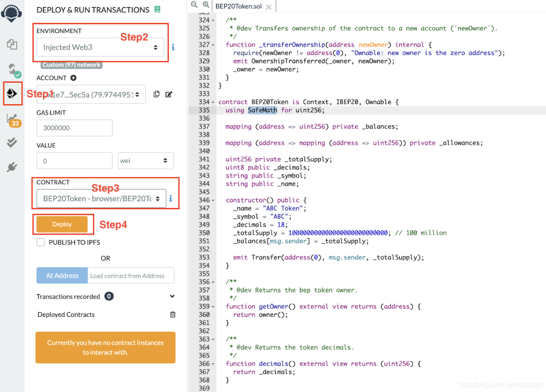Open Deploy & run transactions sidebar icon
Viewport: 546px width, 392px height.
tap(12, 93)
